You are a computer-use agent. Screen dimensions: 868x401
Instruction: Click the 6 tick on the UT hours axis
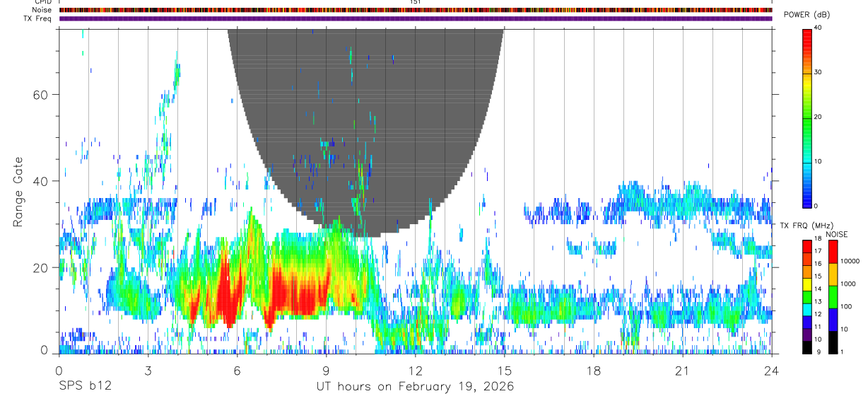(237, 371)
